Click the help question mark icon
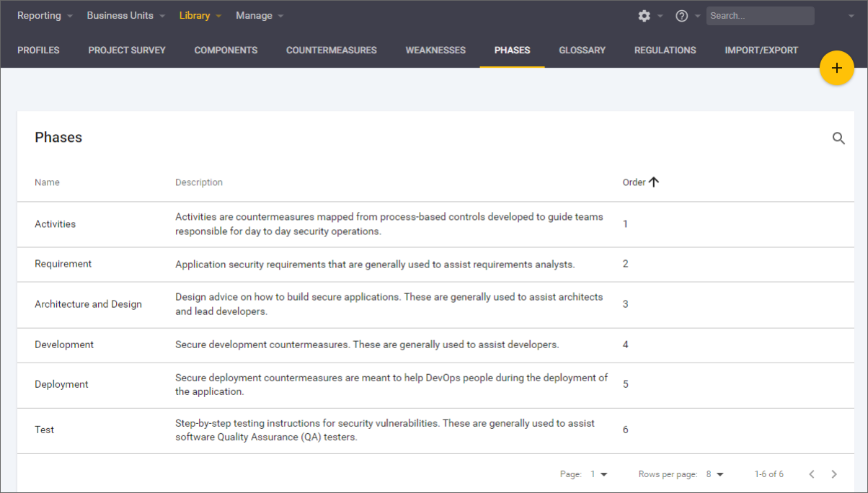The height and width of the screenshot is (493, 868). pyautogui.click(x=681, y=16)
